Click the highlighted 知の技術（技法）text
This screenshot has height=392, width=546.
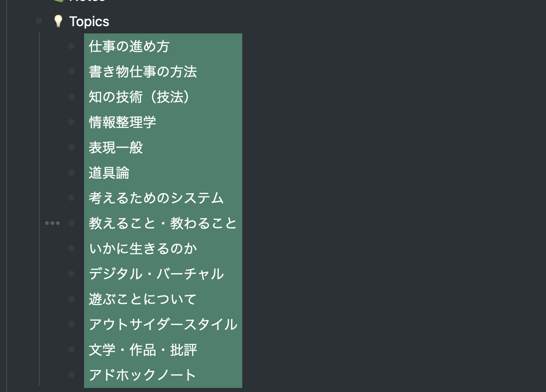point(140,97)
